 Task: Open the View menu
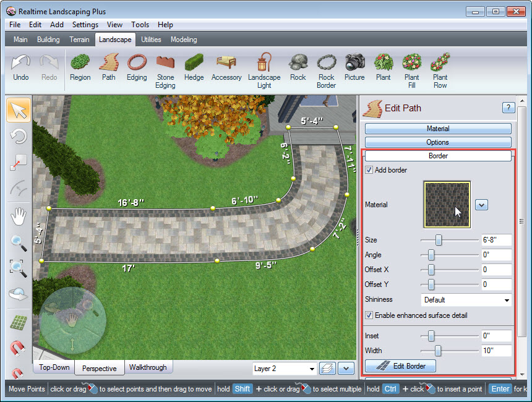[114, 25]
